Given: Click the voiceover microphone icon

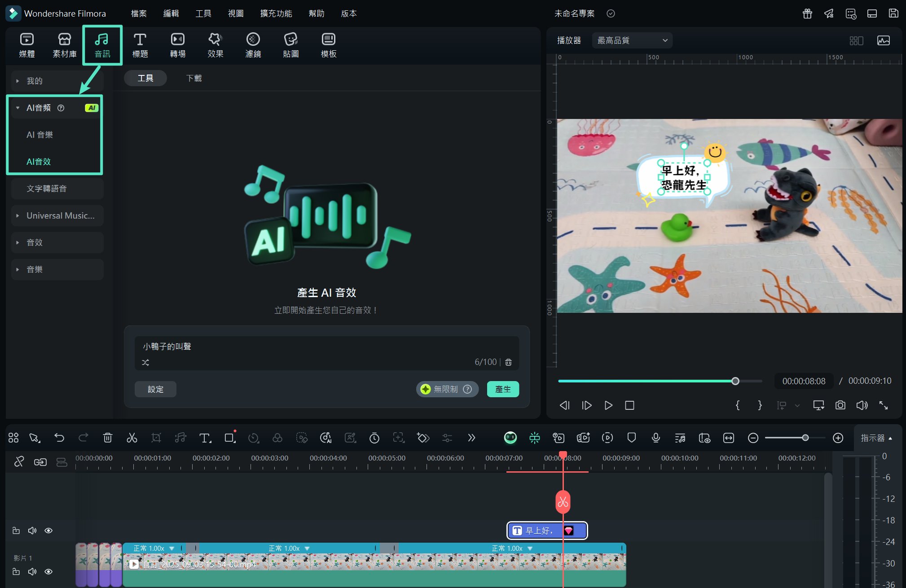Looking at the screenshot, I should [656, 438].
